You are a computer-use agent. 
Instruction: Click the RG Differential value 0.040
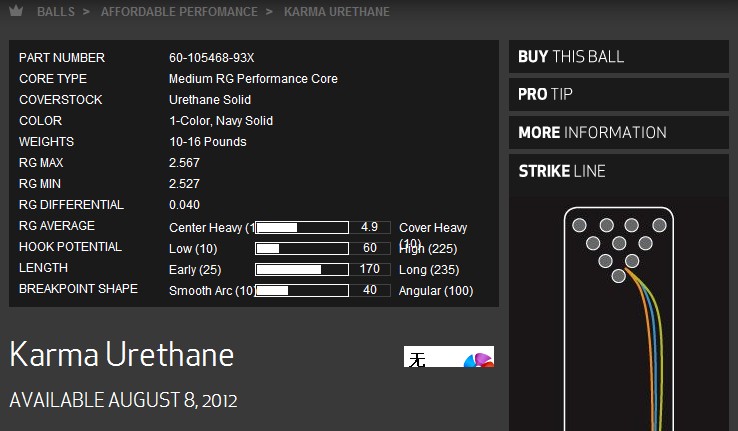(184, 205)
